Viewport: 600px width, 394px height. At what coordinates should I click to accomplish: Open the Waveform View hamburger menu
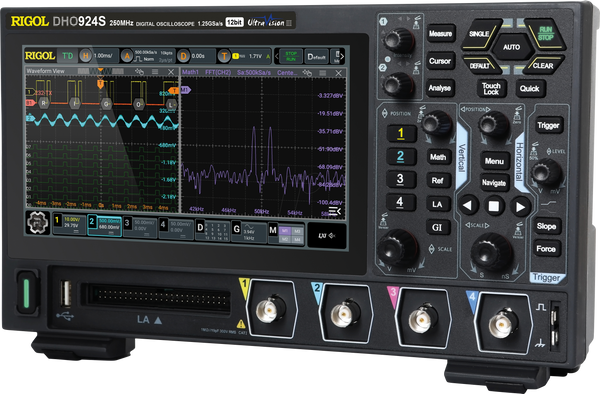155,72
